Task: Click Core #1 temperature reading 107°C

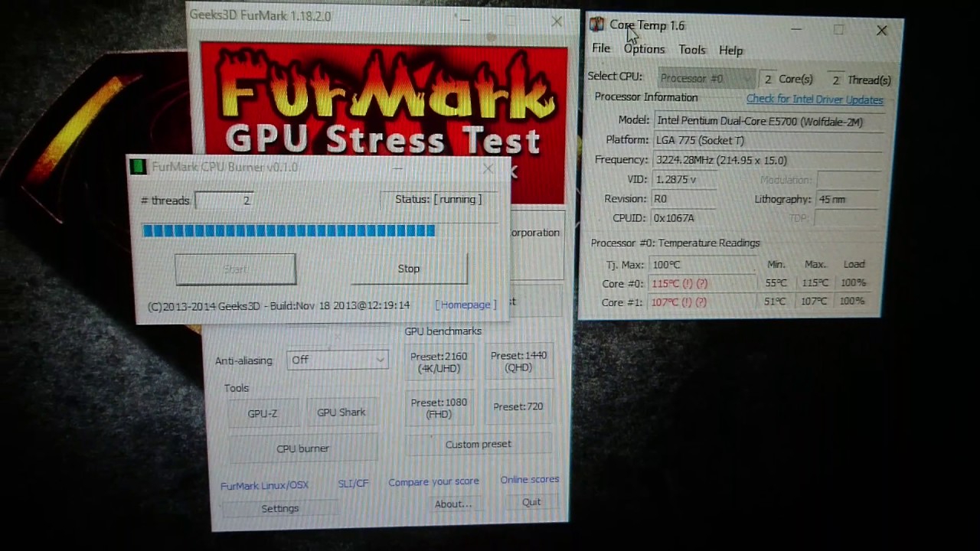Action: coord(680,302)
